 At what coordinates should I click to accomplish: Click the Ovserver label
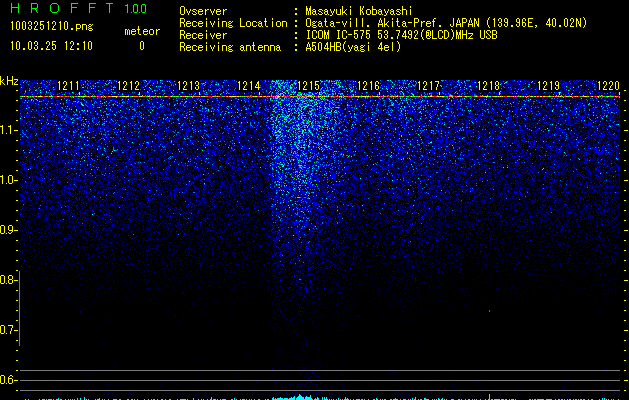pyautogui.click(x=203, y=11)
